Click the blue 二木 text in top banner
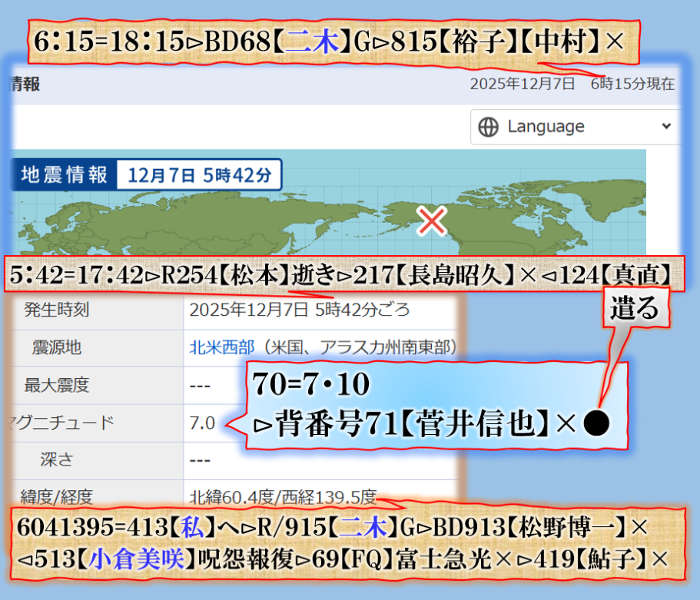 click(312, 41)
